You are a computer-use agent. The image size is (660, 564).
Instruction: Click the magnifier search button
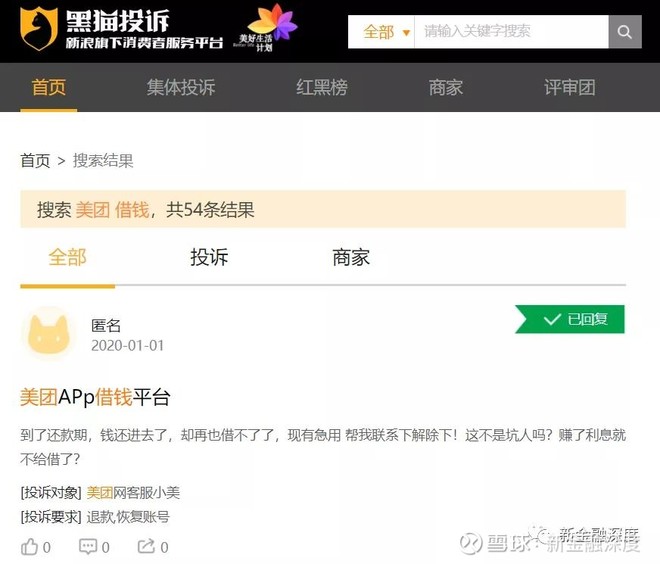point(625,32)
